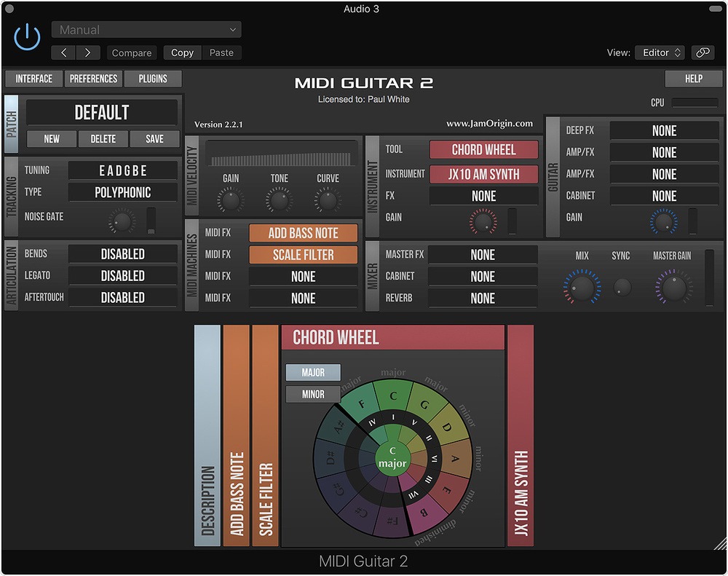728x576 pixels.
Task: Go to next preset arrow
Action: click(x=88, y=53)
